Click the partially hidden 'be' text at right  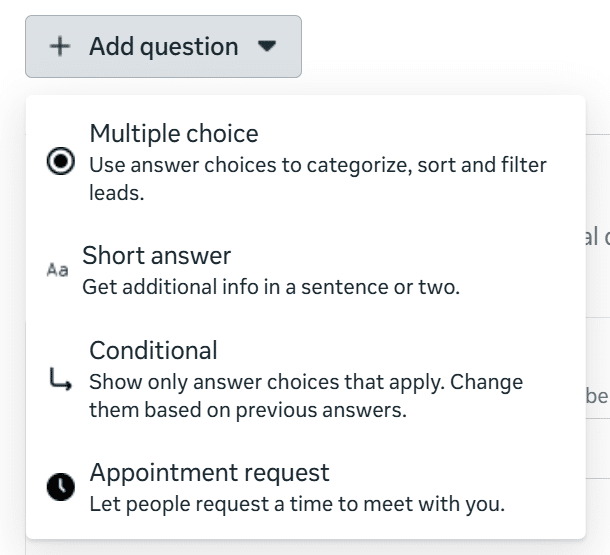pos(597,397)
